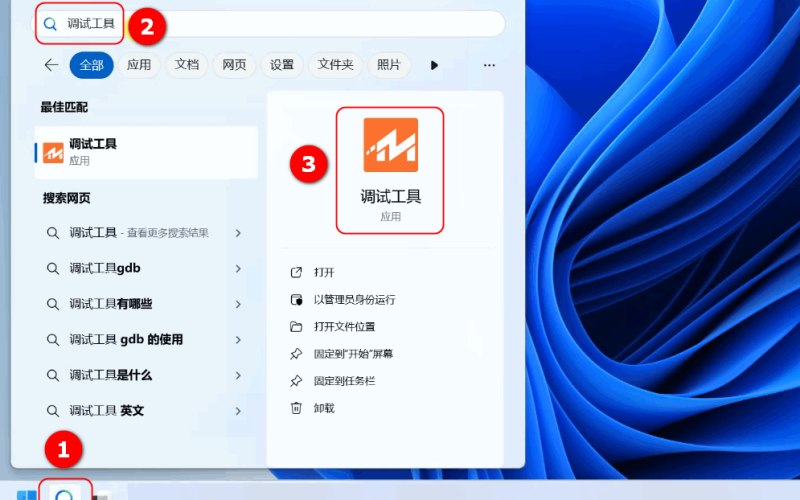800x500 pixels.
Task: Expand chevron for 调试工具是什么 row
Action: point(238,376)
